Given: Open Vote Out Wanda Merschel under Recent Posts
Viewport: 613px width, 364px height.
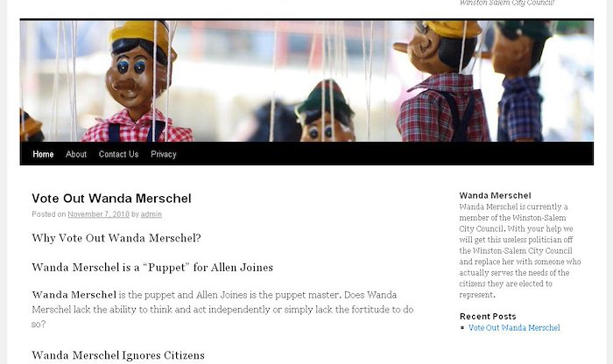Looking at the screenshot, I should pos(514,327).
